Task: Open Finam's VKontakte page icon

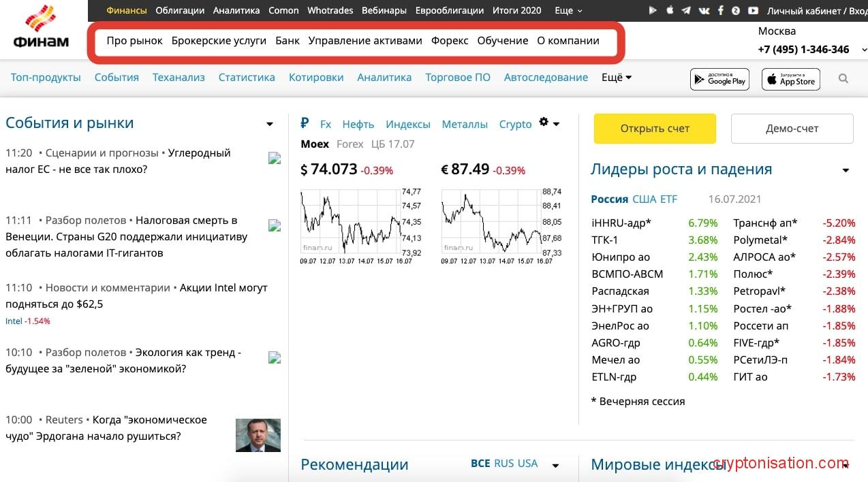Action: click(x=704, y=10)
